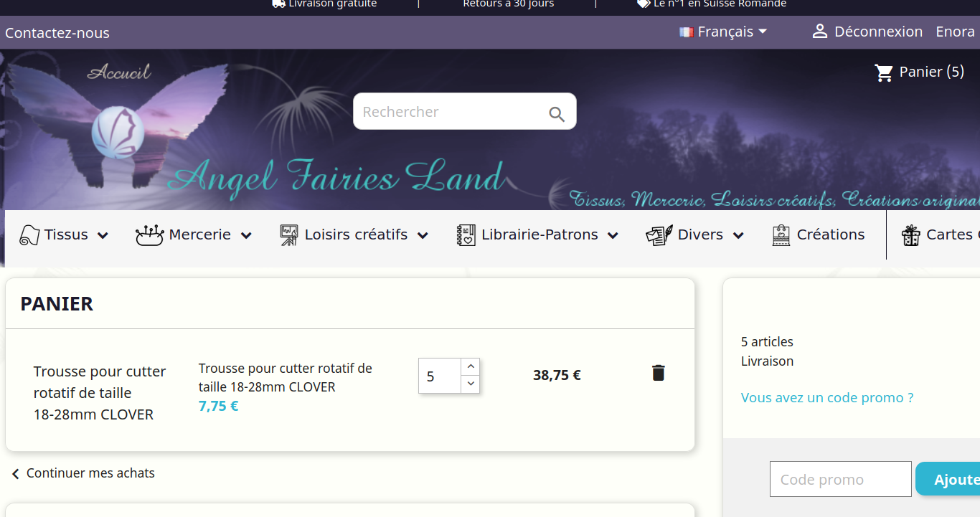
Task: Click the Ajouter promo button
Action: pyautogui.click(x=948, y=479)
